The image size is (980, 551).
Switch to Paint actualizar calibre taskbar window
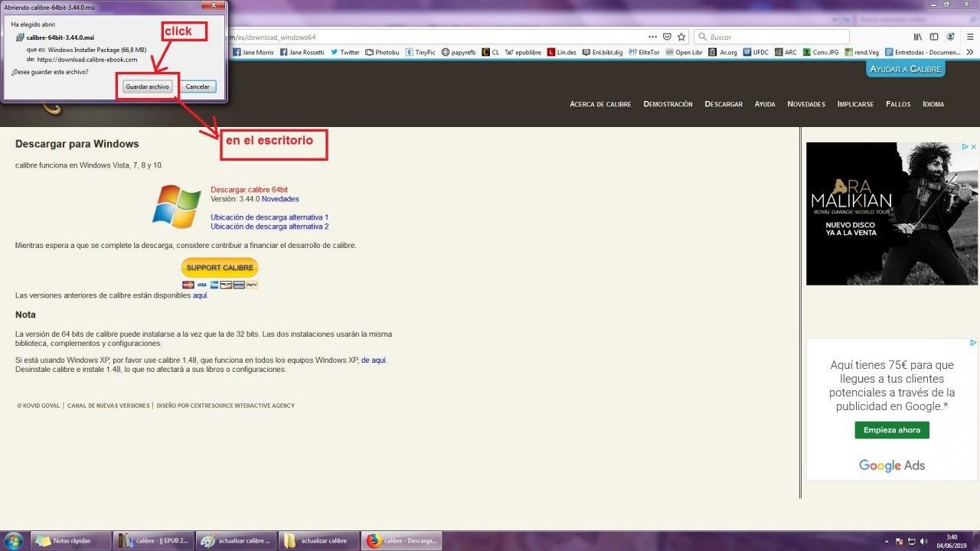tap(236, 541)
